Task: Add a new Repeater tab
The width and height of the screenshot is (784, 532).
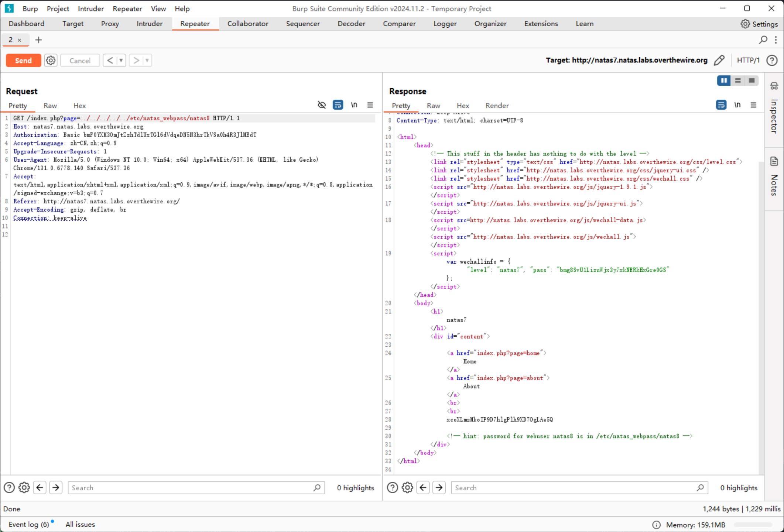Action: click(38, 40)
